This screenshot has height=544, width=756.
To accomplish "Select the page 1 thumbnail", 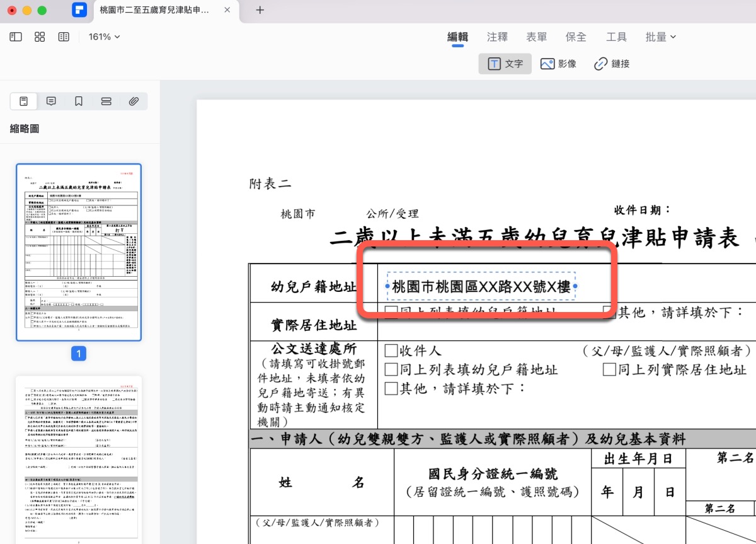I will click(x=79, y=252).
